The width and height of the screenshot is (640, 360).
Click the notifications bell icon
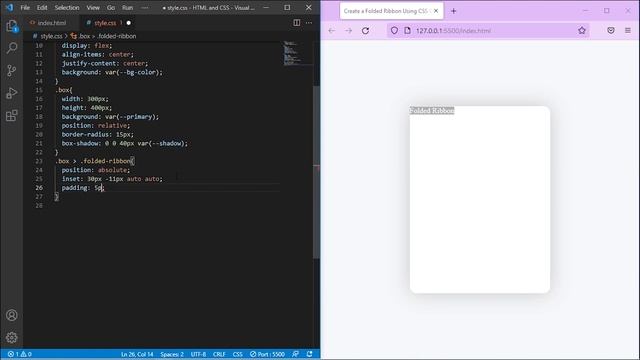[x=309, y=354]
